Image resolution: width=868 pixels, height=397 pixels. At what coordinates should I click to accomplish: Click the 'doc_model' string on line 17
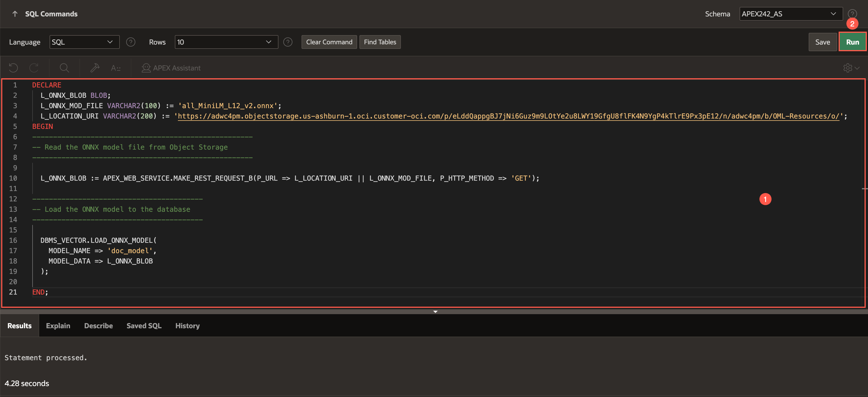click(x=130, y=251)
